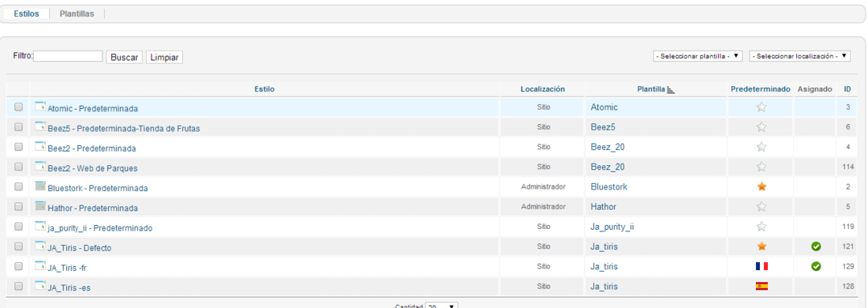Tick the Bluestork - Predeterminada checkbox
The image size is (868, 308).
(x=18, y=186)
